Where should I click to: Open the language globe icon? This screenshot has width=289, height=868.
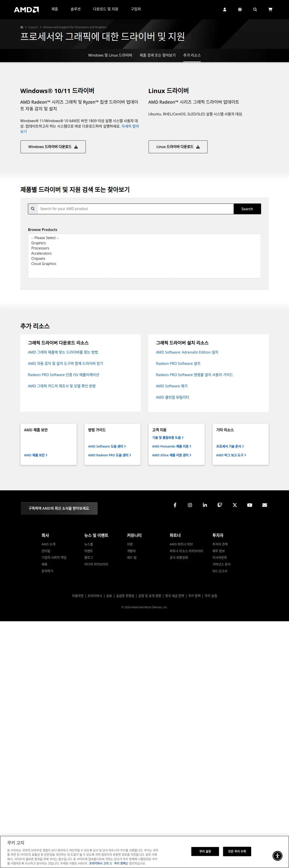[240, 9]
